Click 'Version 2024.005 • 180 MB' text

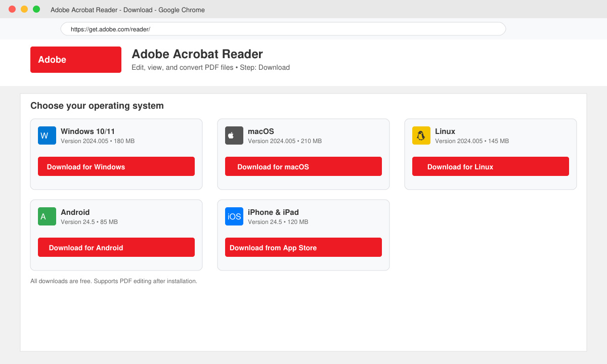coord(98,141)
